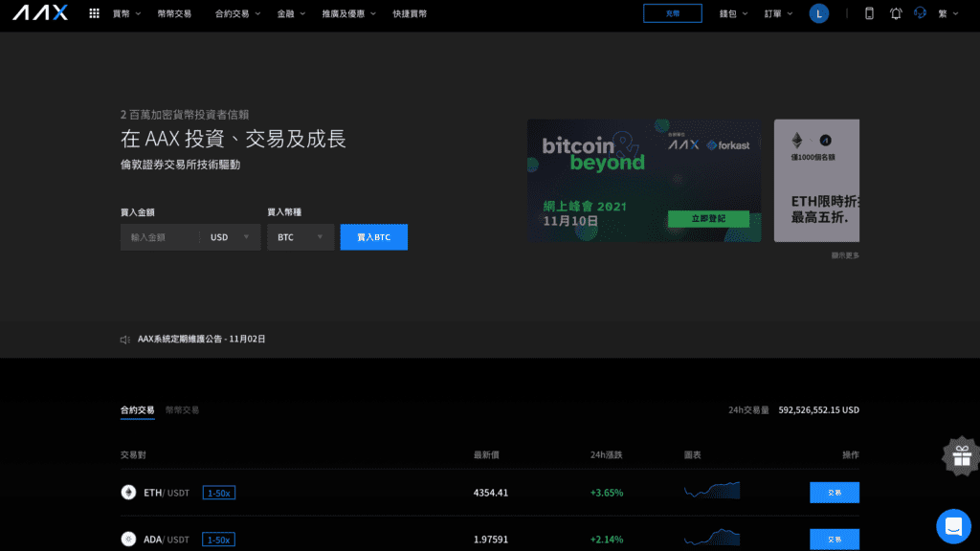Click the +3.65% change value

click(x=607, y=493)
